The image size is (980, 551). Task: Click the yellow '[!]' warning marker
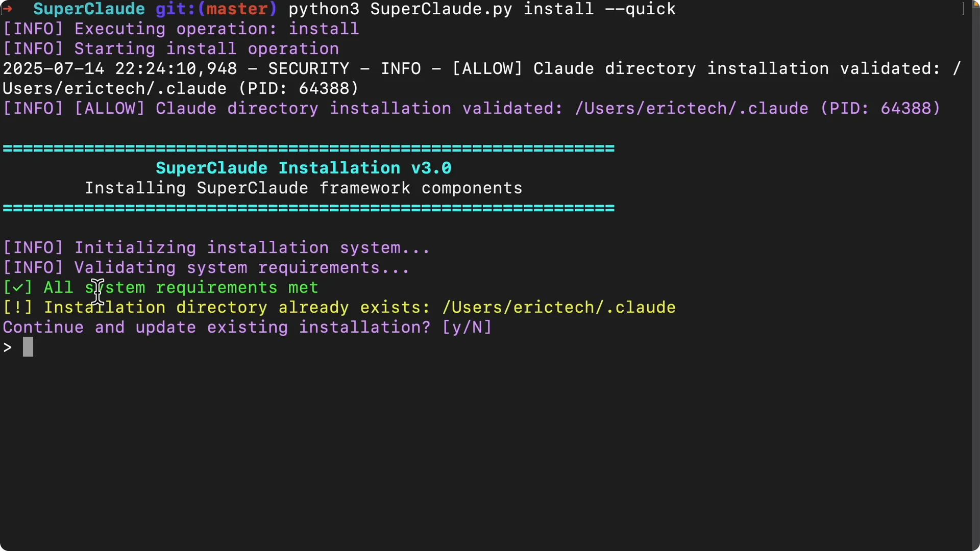click(18, 308)
